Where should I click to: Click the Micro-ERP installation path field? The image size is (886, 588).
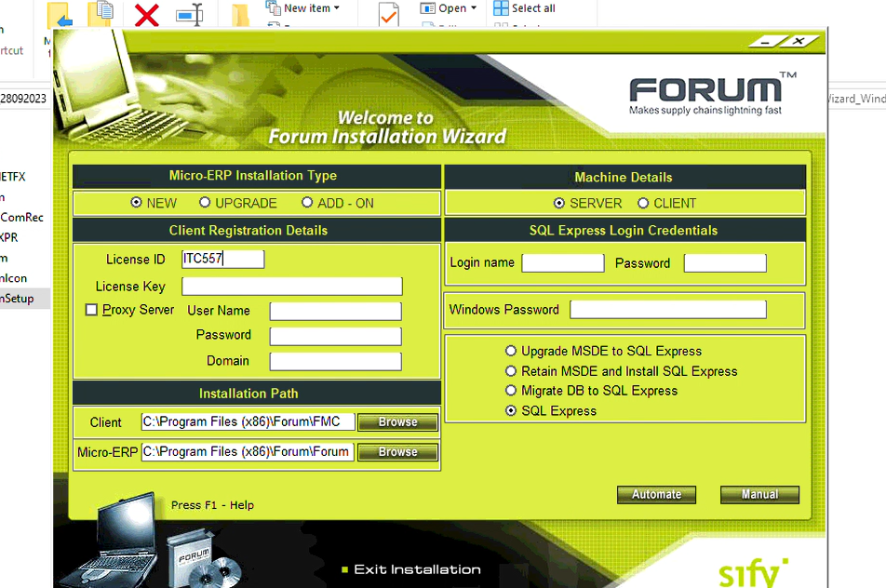coord(248,452)
